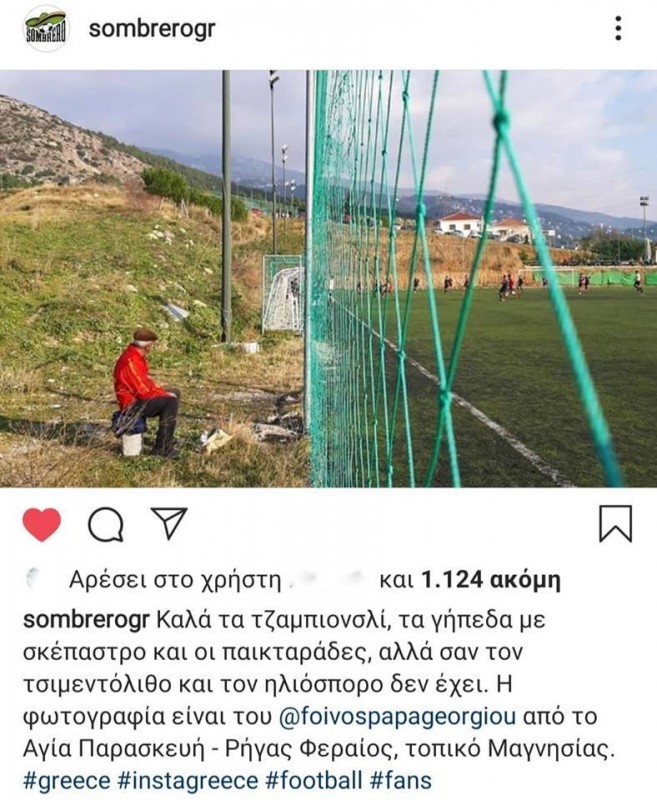Share post using paper plane icon
This screenshot has width=657, height=800.
tap(170, 523)
